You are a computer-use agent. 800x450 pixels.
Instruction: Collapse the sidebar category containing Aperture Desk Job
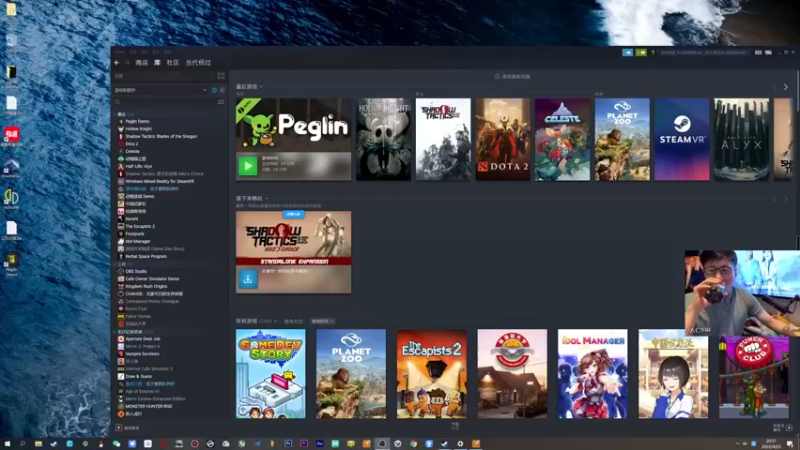[115, 332]
